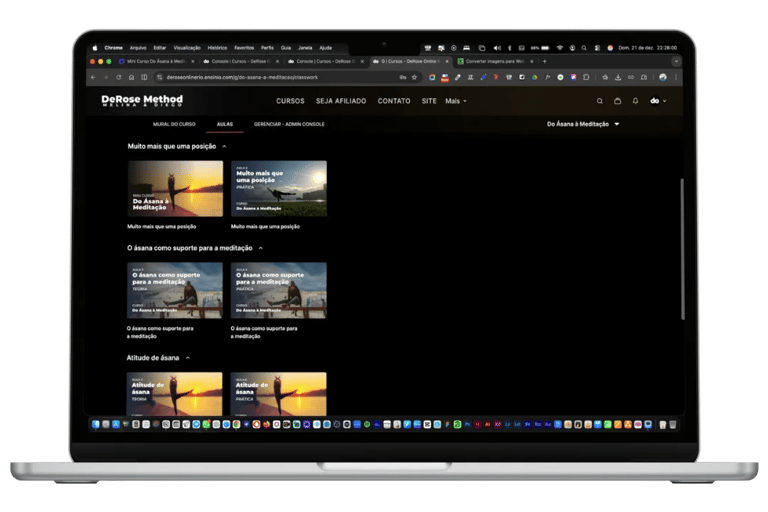768x512 pixels.
Task: Collapse 'O ásana como suporte para a meditação' section
Action: tap(261, 248)
